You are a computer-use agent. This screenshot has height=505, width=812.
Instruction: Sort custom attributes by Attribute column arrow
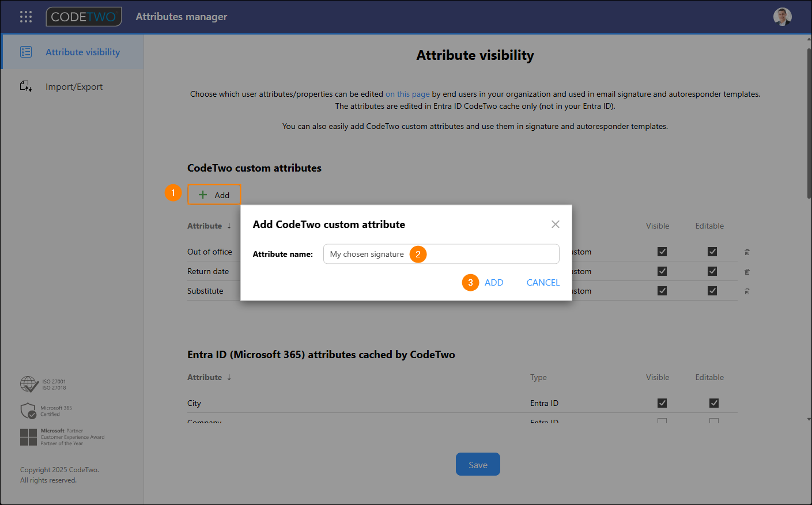229,226
